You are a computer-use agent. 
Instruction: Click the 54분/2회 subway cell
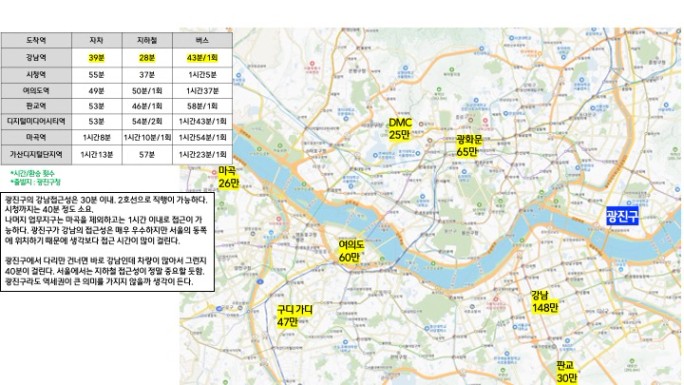coord(147,122)
